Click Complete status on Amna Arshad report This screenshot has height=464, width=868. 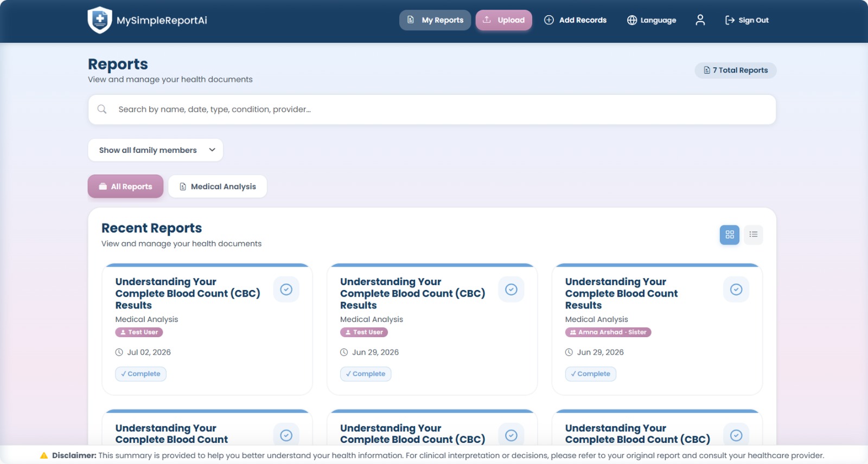[x=591, y=374]
